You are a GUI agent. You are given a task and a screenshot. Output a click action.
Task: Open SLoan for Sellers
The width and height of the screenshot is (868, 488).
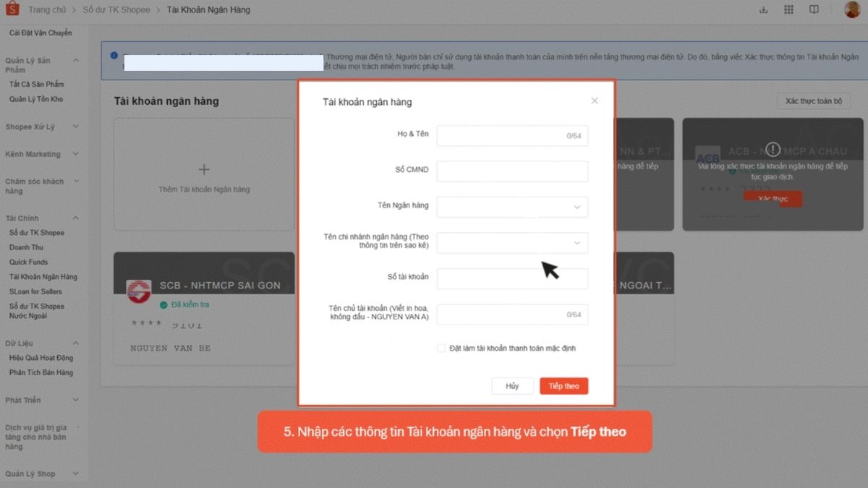click(35, 291)
